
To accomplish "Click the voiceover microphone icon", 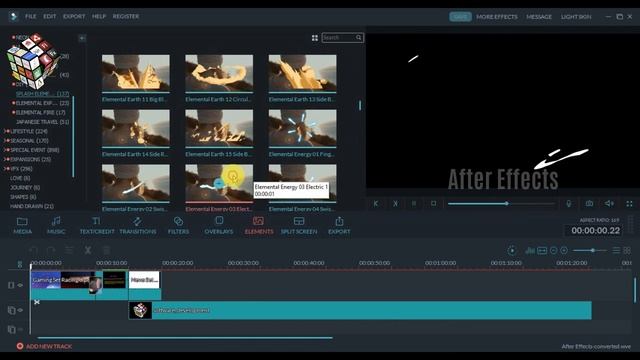I will click(569, 203).
